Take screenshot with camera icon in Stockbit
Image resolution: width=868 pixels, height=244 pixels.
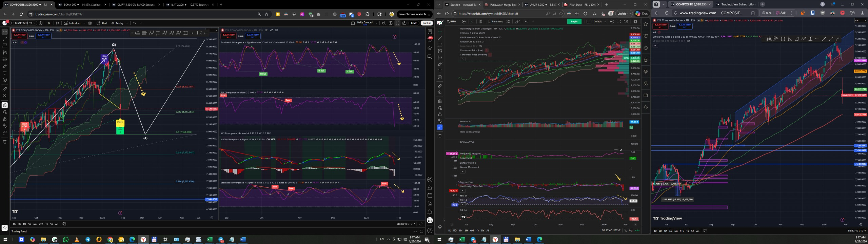point(626,21)
